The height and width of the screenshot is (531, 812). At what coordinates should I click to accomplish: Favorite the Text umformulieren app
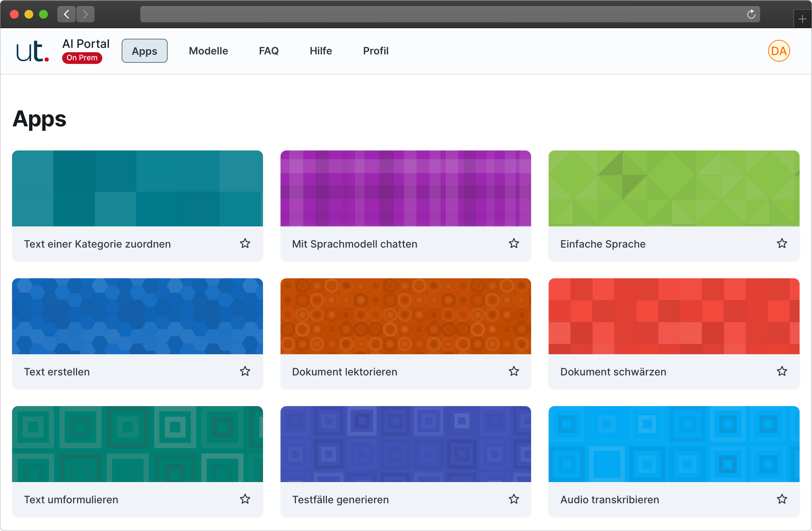tap(245, 499)
